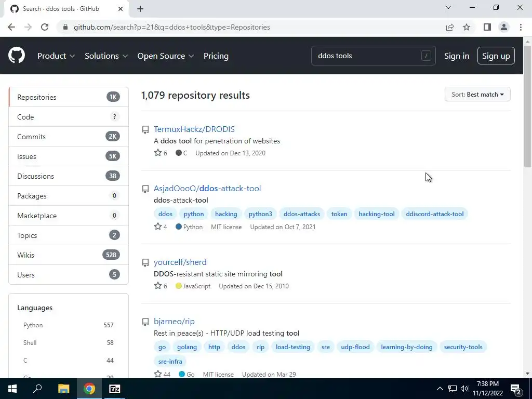The image size is (532, 399).
Task: Click the ddiscord-attack-tool topic tag
Action: 435,214
